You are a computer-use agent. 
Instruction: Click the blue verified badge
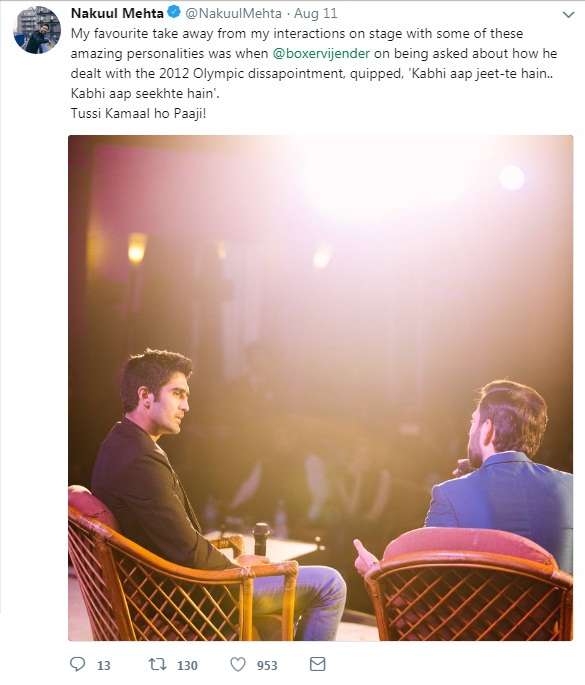click(x=174, y=13)
